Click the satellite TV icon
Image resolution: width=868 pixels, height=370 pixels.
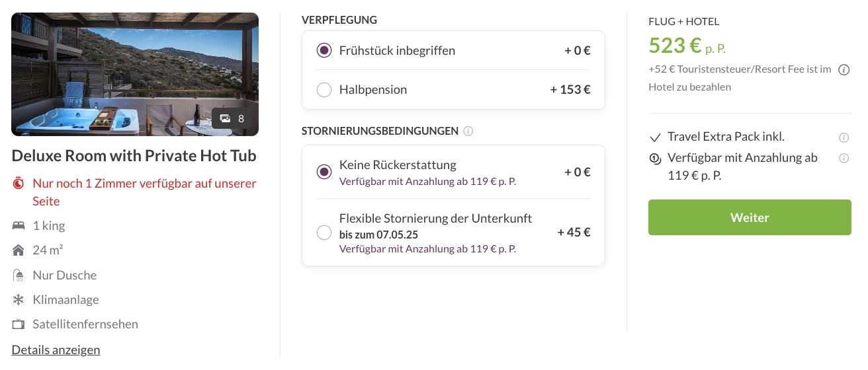point(19,324)
